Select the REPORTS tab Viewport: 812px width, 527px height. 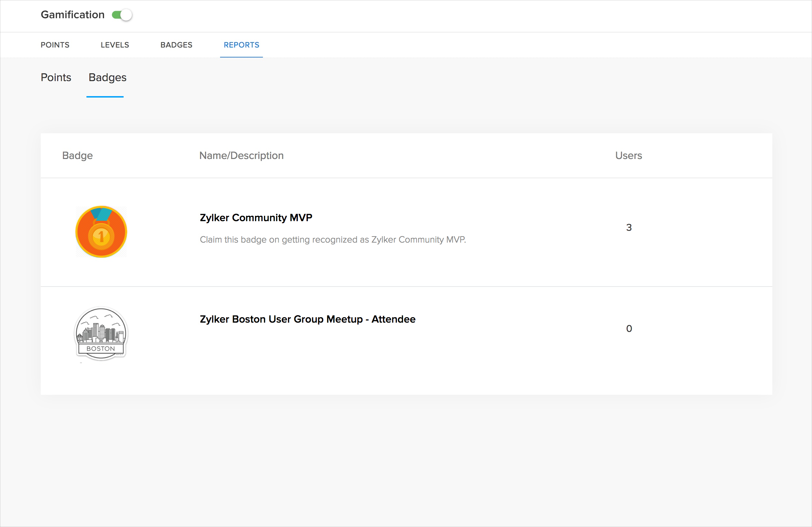click(241, 45)
